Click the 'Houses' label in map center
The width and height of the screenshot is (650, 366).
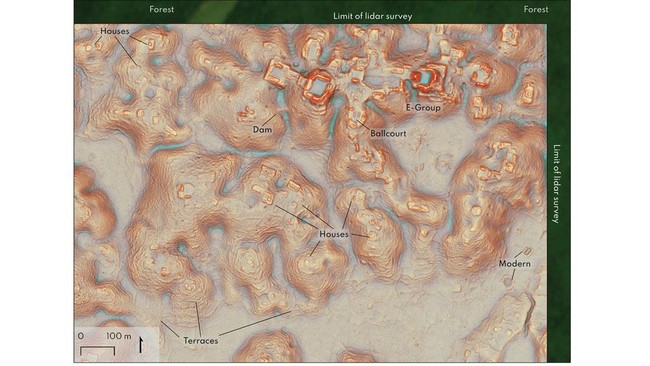coord(334,234)
